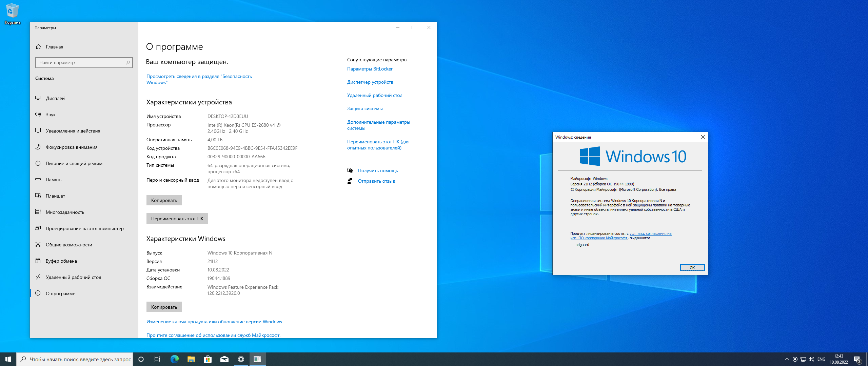Screen dimensions: 868x366
Task: Click Переименовать этот ПК button
Action: pos(177,219)
